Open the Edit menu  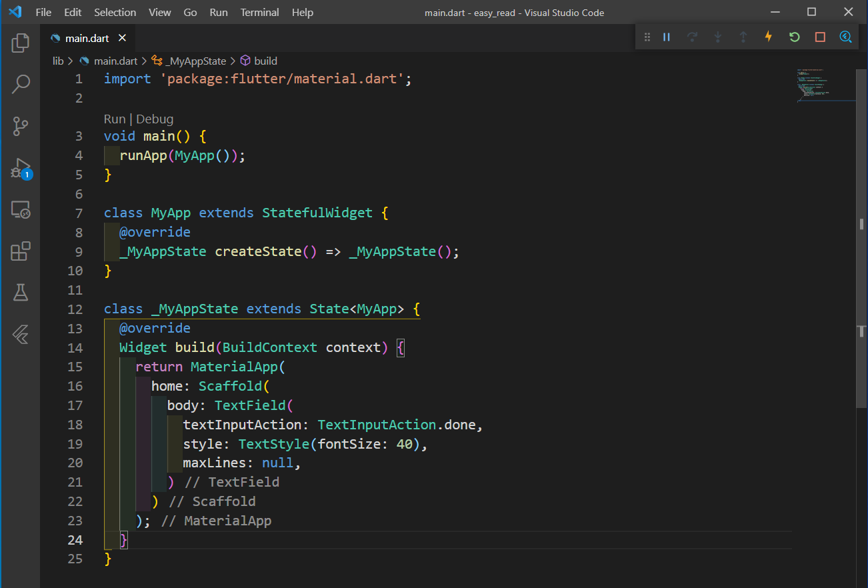73,12
